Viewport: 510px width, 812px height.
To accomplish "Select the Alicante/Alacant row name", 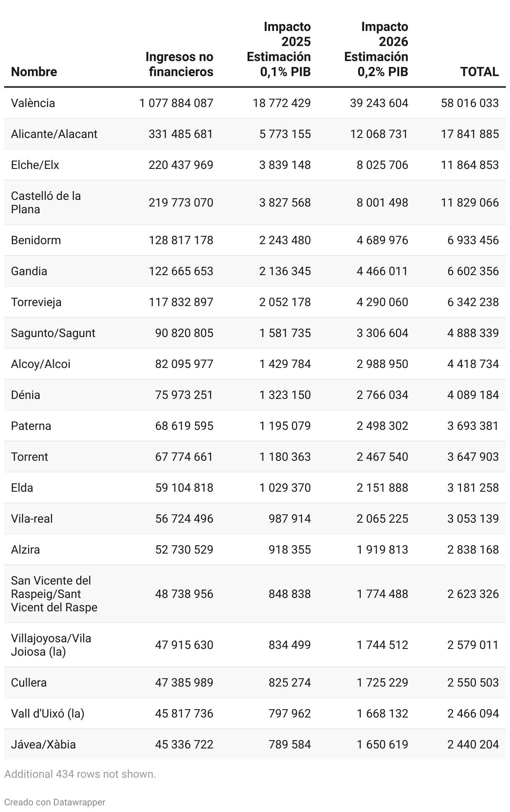I will click(54, 134).
